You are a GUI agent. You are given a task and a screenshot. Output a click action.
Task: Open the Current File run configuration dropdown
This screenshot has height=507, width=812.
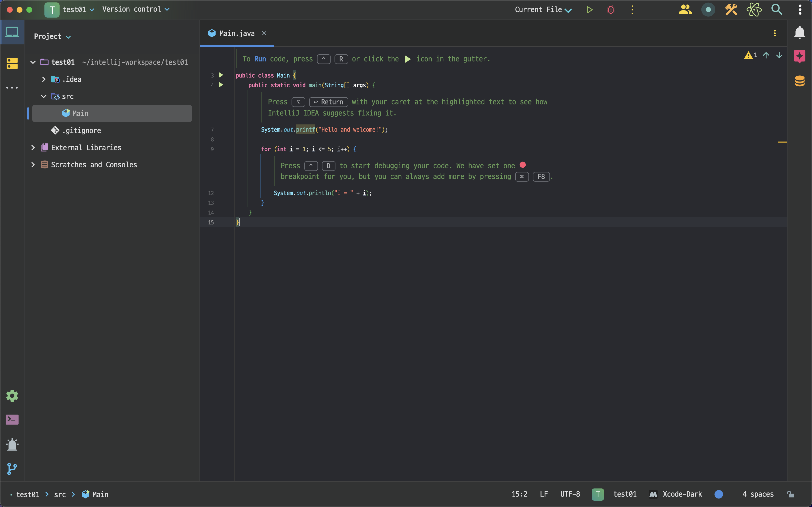pyautogui.click(x=543, y=10)
